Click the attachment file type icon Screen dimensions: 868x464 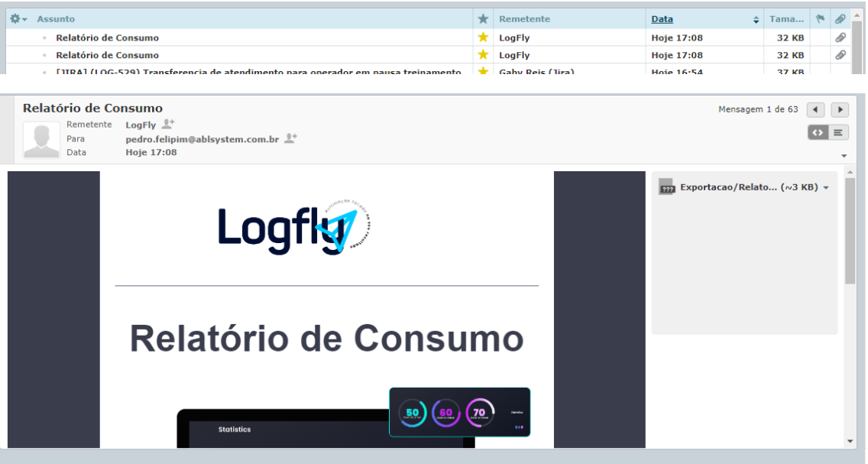click(666, 187)
